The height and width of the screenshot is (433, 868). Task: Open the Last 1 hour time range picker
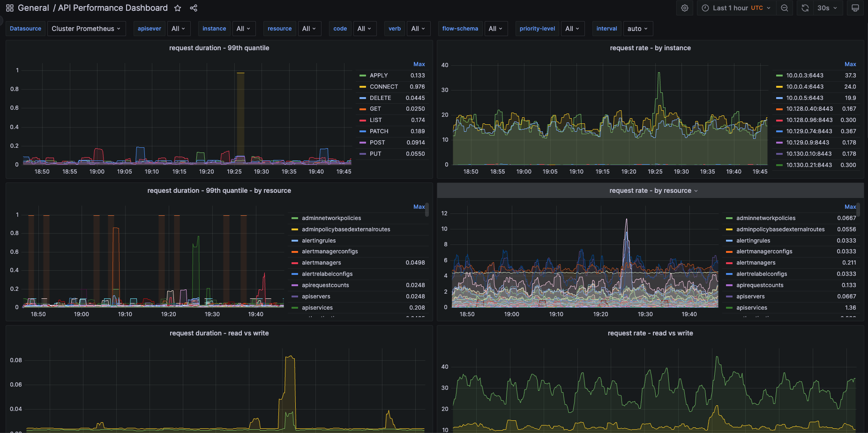[x=731, y=8]
